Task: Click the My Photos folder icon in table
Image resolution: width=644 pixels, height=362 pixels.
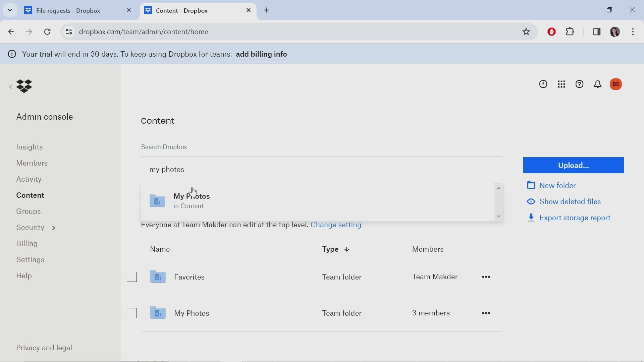Action: coord(158,313)
